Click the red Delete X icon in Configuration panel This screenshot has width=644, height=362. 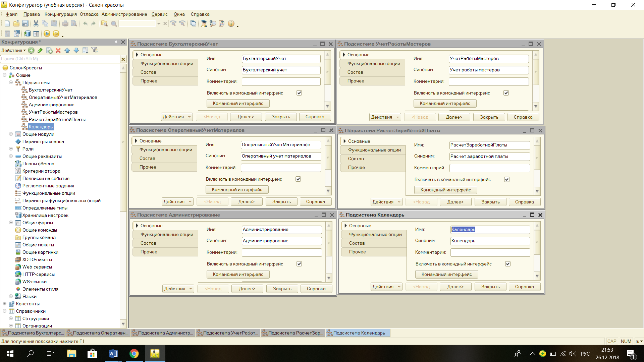58,50
